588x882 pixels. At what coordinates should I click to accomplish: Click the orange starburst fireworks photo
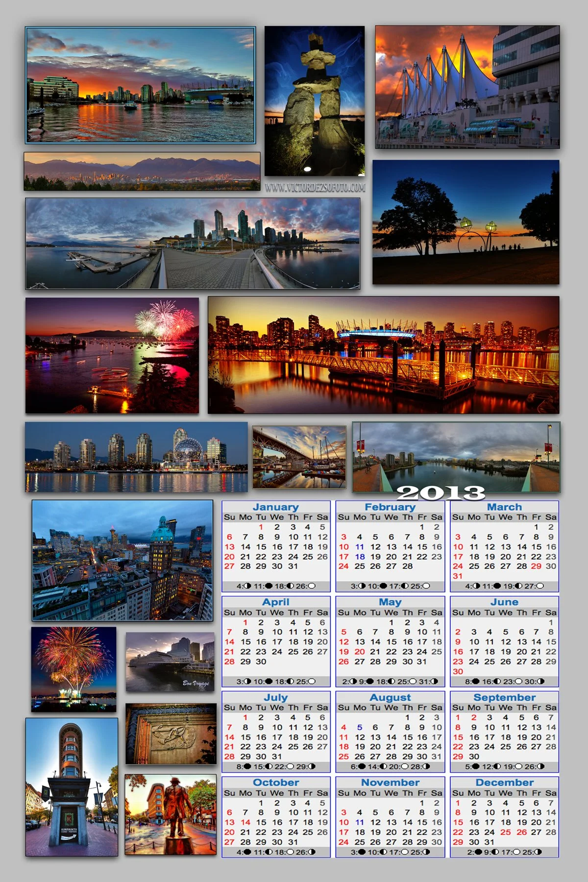pyautogui.click(x=74, y=669)
